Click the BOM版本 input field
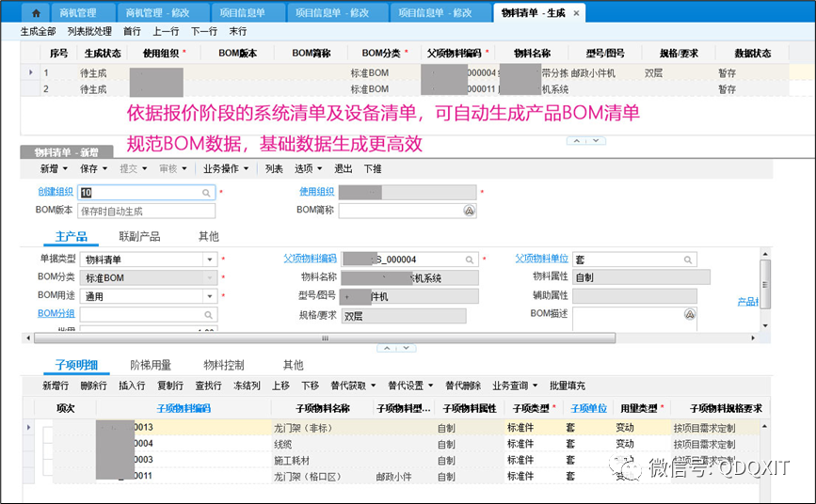The image size is (816, 504). [x=148, y=212]
